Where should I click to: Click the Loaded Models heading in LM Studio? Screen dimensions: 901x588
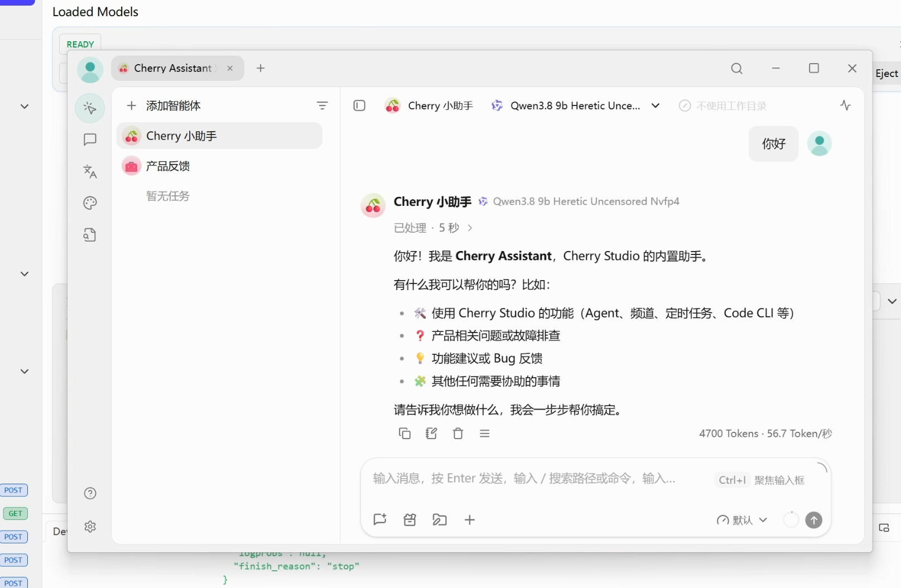[95, 12]
